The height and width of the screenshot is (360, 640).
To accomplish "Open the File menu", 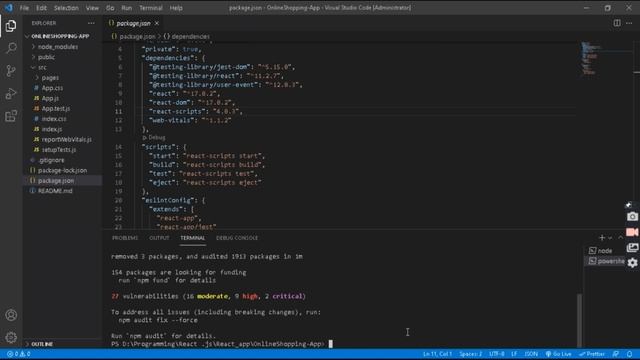I will coord(24,8).
